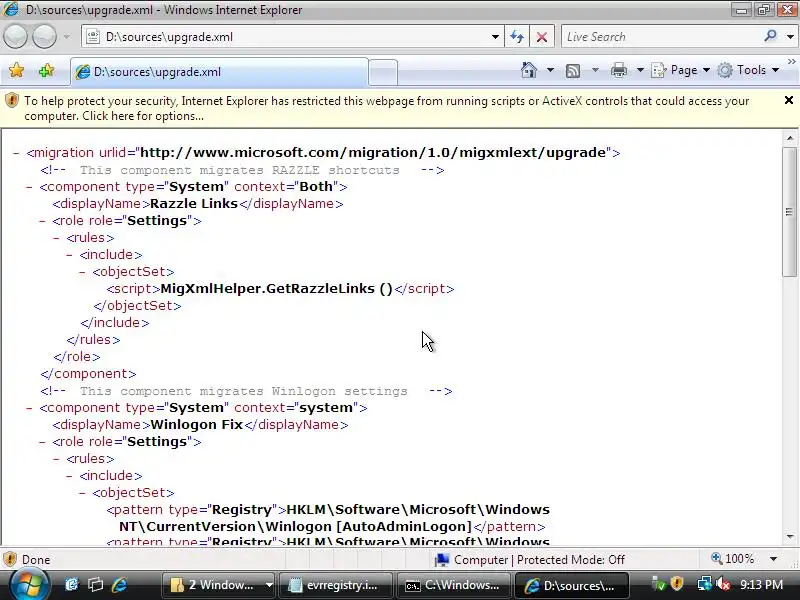This screenshot has height=600, width=800.
Task: Collapse the second rules node
Action: pos(56,459)
